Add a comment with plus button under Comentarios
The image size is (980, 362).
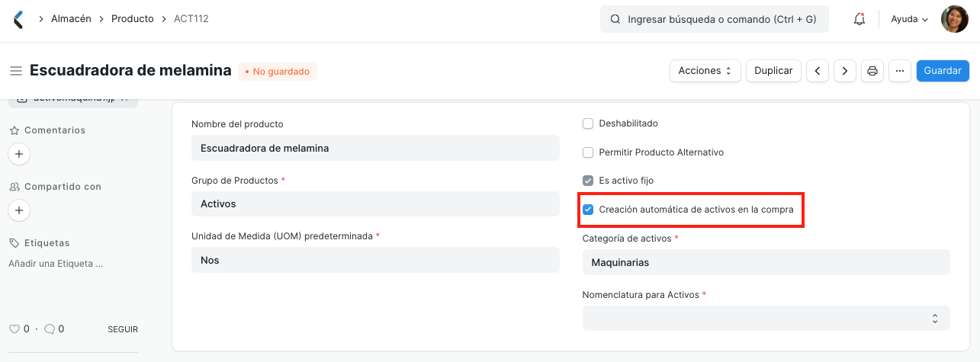click(x=19, y=154)
